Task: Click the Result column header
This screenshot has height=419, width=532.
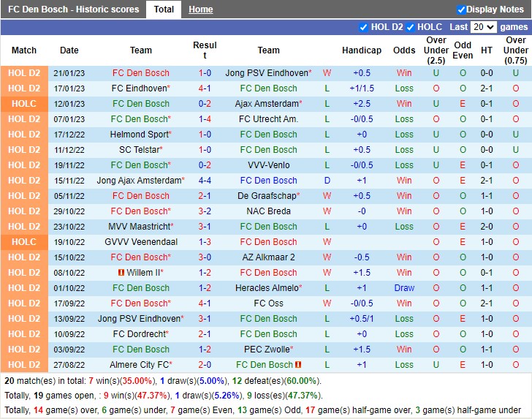Action: click(205, 50)
